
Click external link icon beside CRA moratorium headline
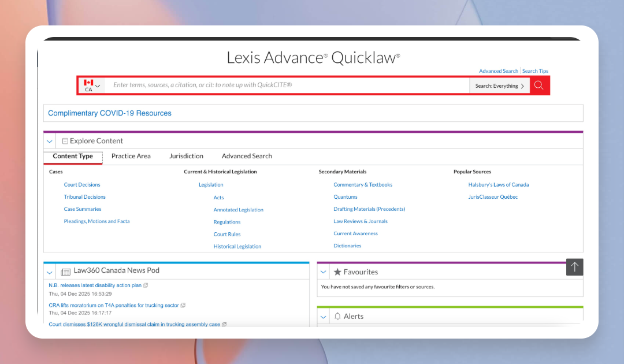pyautogui.click(x=183, y=306)
